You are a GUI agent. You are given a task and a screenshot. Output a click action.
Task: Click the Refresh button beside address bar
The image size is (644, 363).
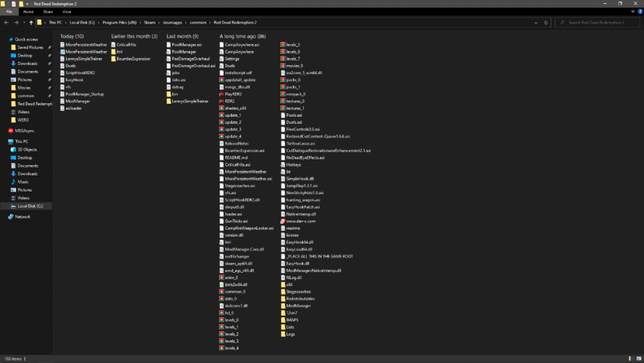(546, 23)
